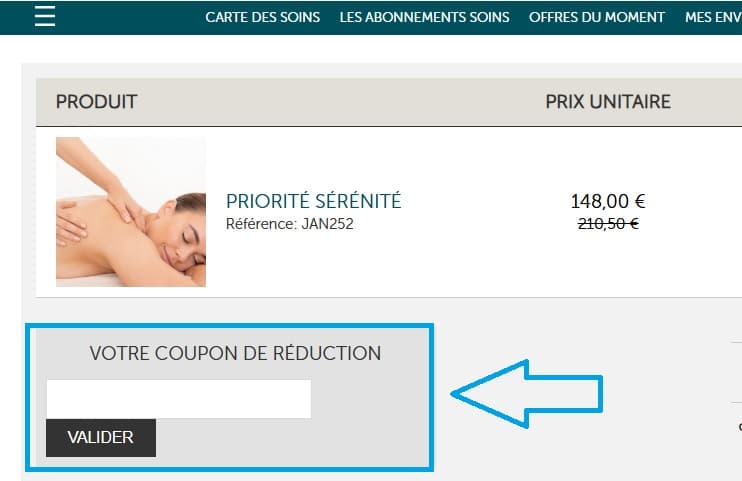Click the Votre Coupon de Réduction heading

coord(235,353)
